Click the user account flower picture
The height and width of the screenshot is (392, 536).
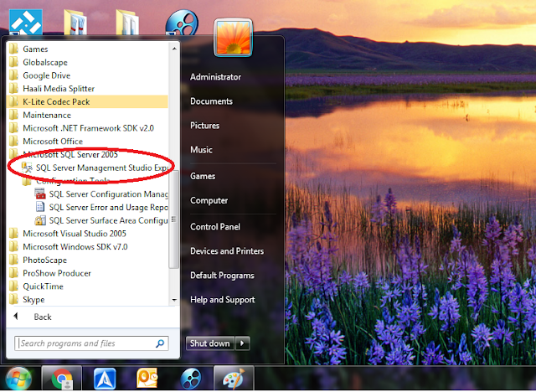coord(234,37)
